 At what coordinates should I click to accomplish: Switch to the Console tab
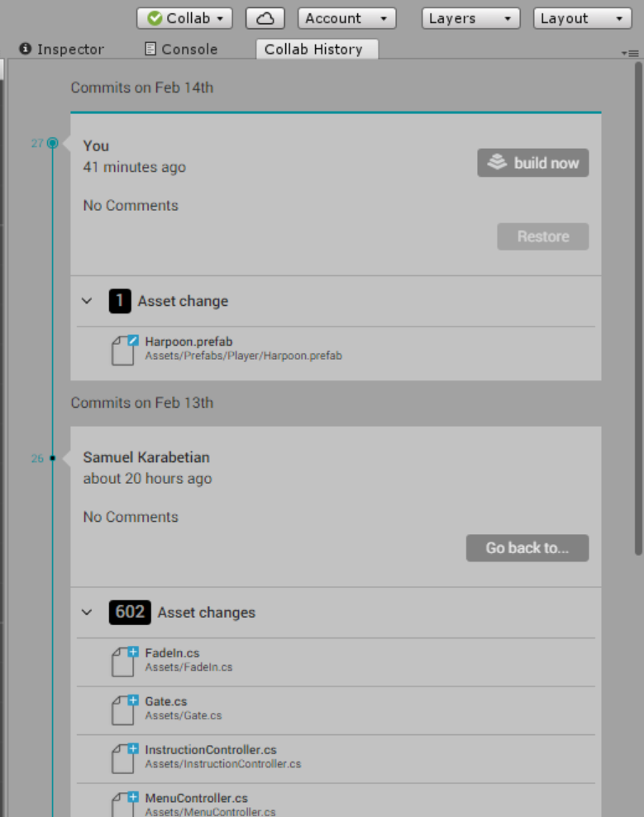(181, 50)
